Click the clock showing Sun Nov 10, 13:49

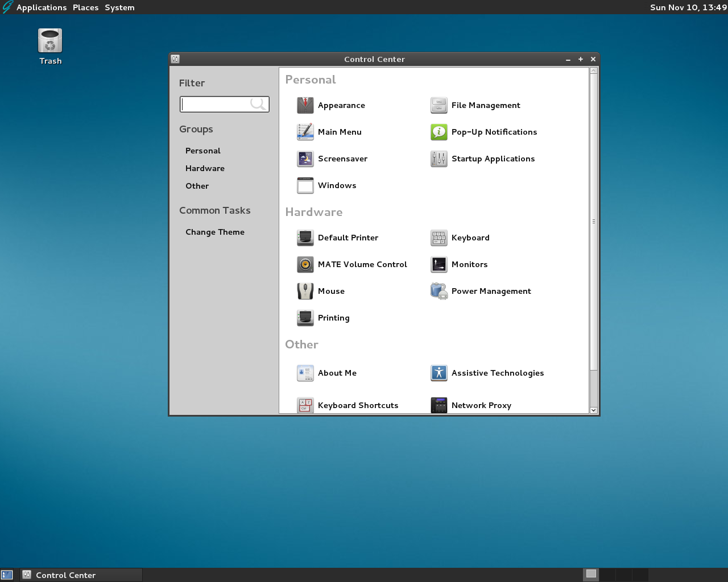click(688, 7)
